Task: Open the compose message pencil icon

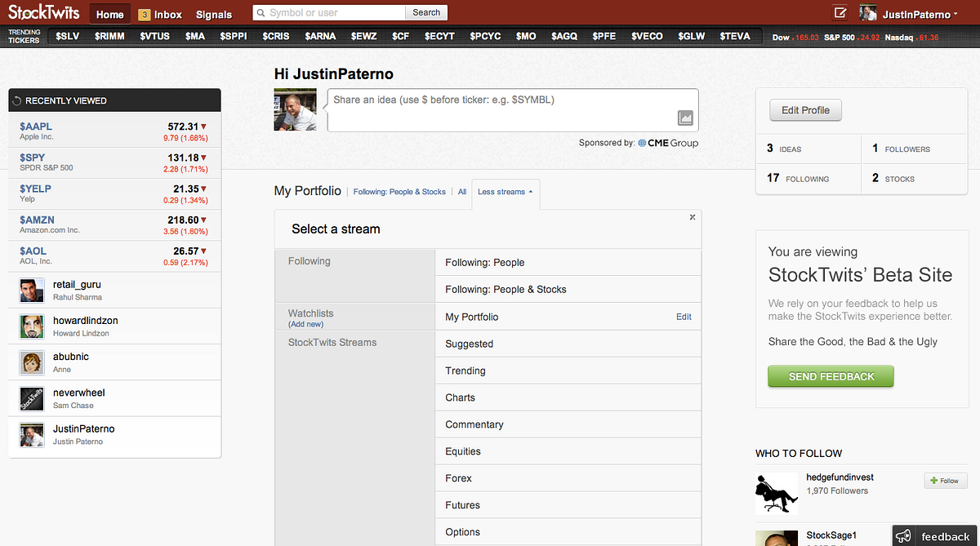Action: tap(840, 13)
